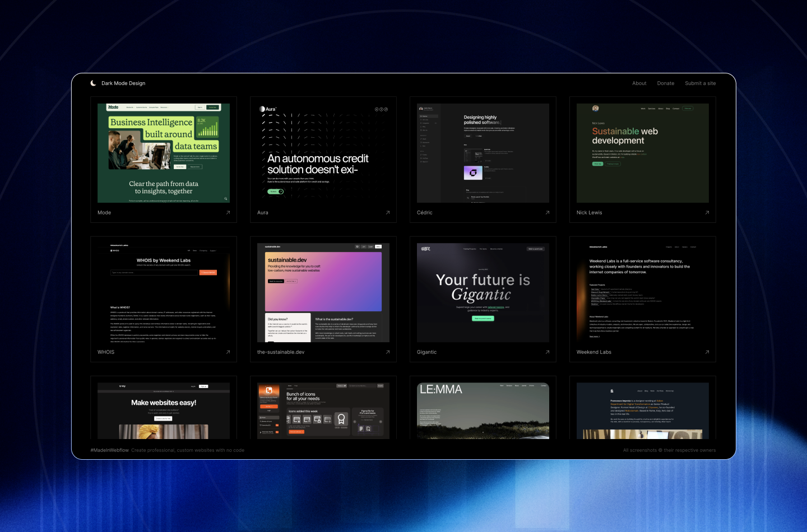Click the arrow icon on the Cédric card
The image size is (807, 532).
[547, 213]
